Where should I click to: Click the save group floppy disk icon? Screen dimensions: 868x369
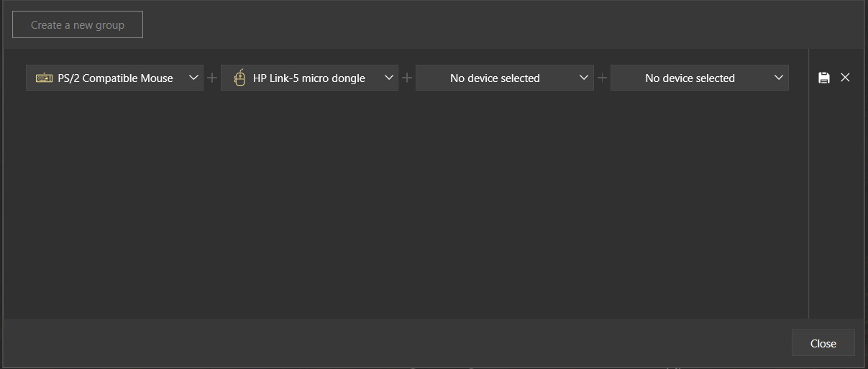click(824, 78)
